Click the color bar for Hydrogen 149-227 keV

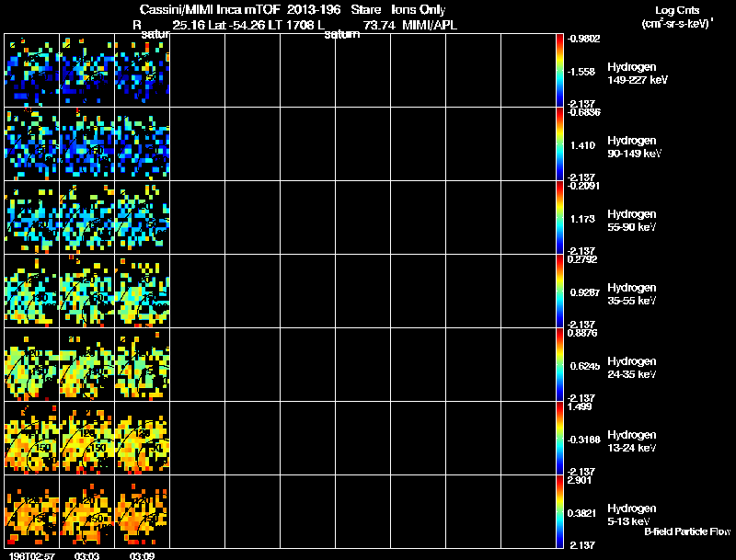click(560, 71)
